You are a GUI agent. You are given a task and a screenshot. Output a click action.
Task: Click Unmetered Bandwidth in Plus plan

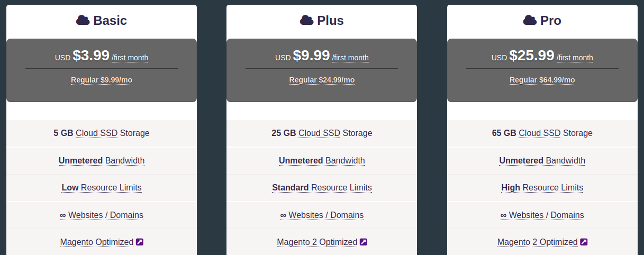pyautogui.click(x=322, y=161)
